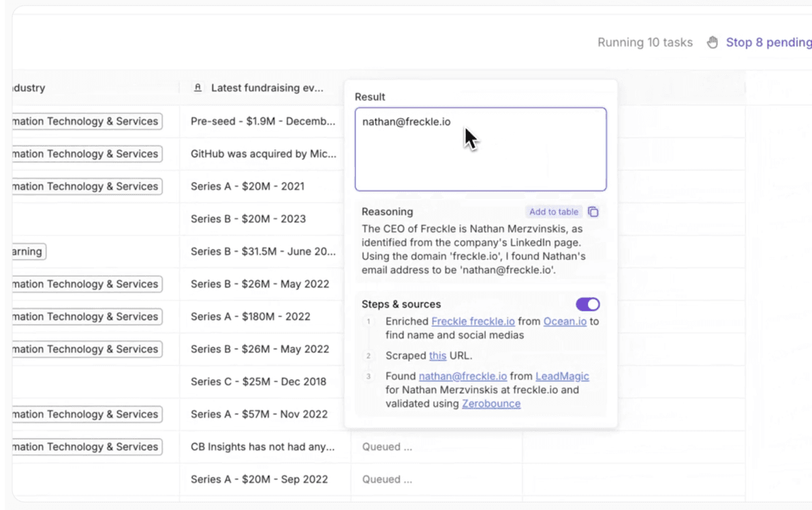Stop 8 pending tasks
812x510 pixels.
tap(768, 42)
